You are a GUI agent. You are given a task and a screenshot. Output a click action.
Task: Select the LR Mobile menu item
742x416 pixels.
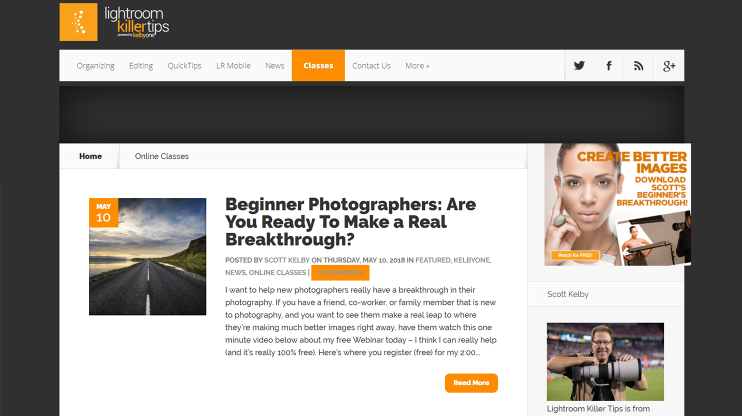coord(233,66)
